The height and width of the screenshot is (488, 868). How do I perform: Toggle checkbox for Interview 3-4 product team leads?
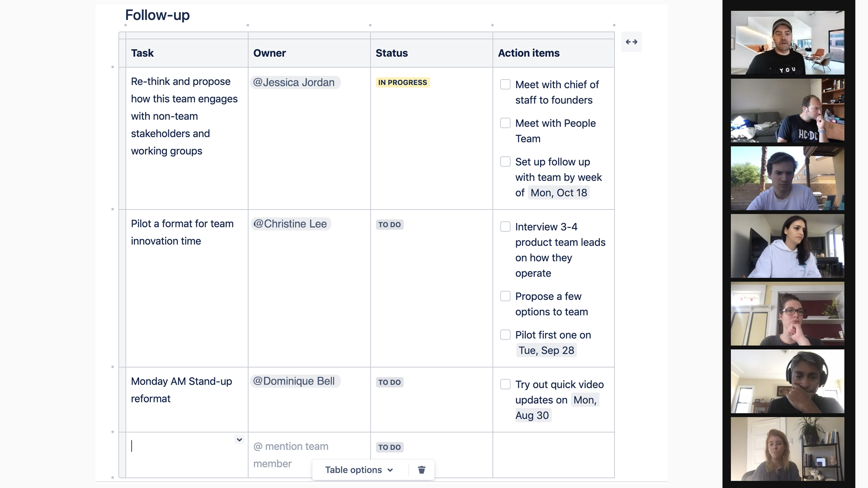coord(505,226)
